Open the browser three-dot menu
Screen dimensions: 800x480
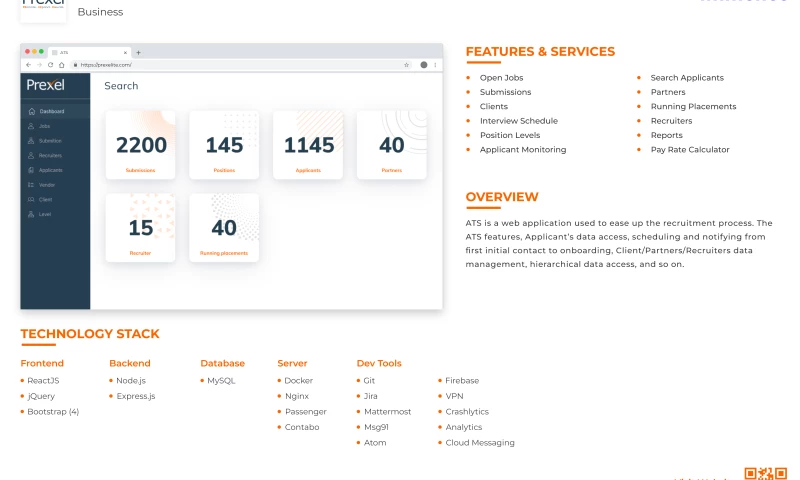[435, 64]
